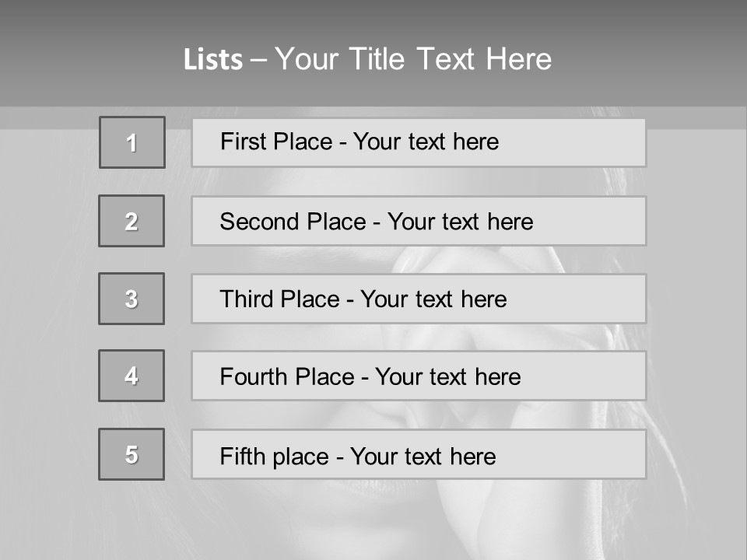Viewport: 747px width, 560px height.
Task: Click the bold word 'Lists' in title
Action: click(212, 60)
